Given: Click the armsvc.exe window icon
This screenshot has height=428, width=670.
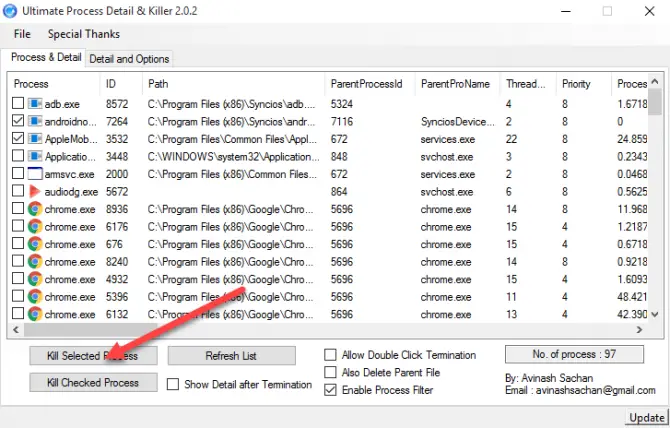Looking at the screenshot, I should tap(35, 173).
